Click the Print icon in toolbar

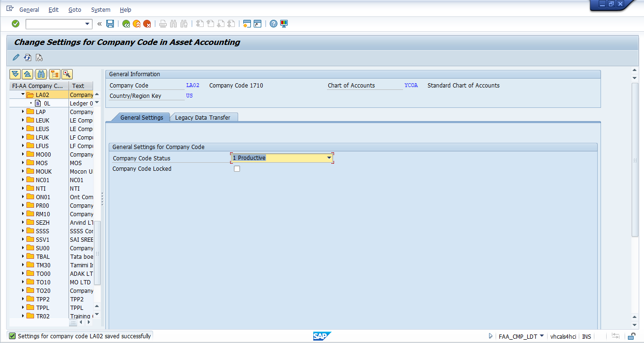tap(163, 24)
